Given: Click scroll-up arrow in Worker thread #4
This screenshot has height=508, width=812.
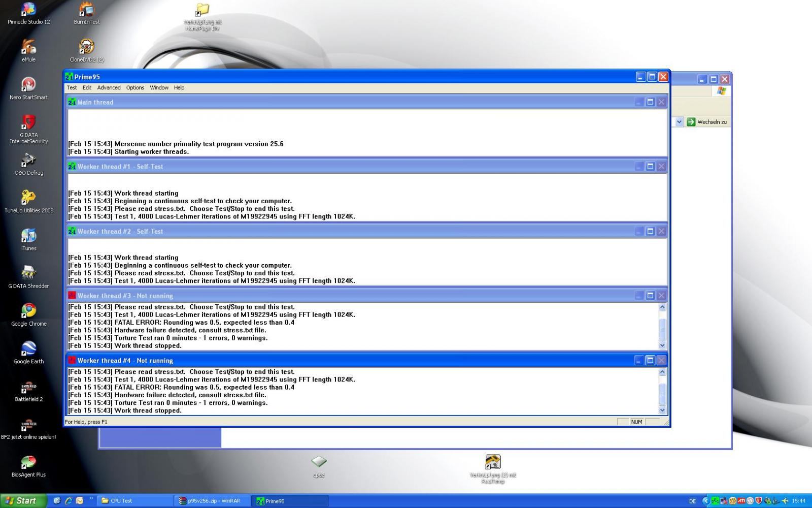Looking at the screenshot, I should point(662,372).
